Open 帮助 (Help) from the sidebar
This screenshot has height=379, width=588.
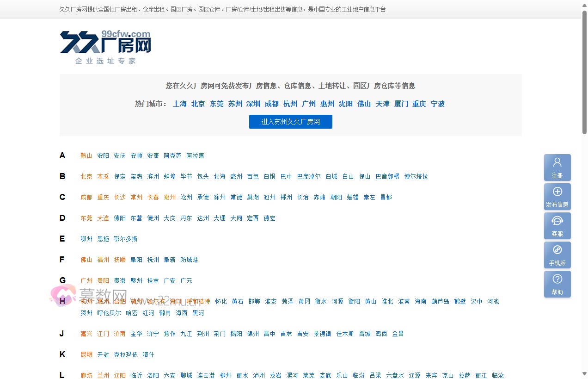click(557, 284)
